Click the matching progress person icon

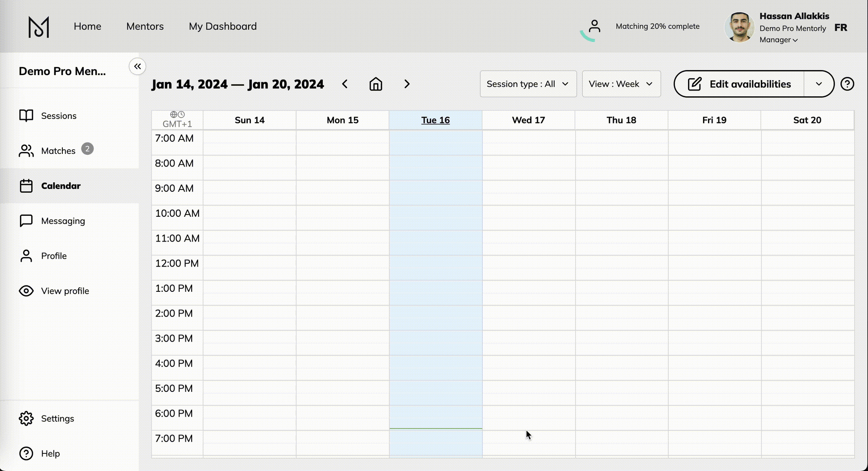point(594,27)
